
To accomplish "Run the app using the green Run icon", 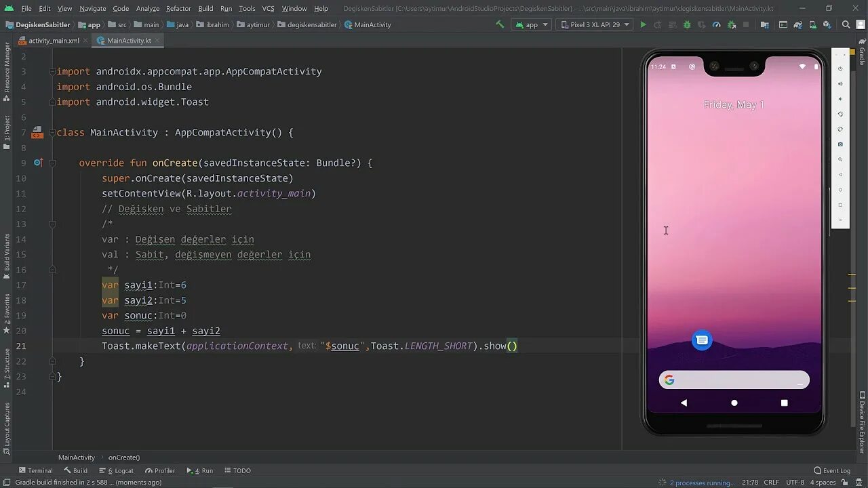I will pyautogui.click(x=643, y=24).
